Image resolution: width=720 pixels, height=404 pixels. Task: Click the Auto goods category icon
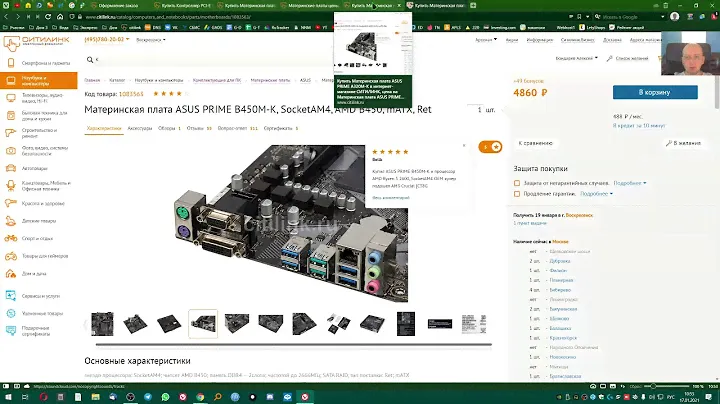pyautogui.click(x=10, y=168)
